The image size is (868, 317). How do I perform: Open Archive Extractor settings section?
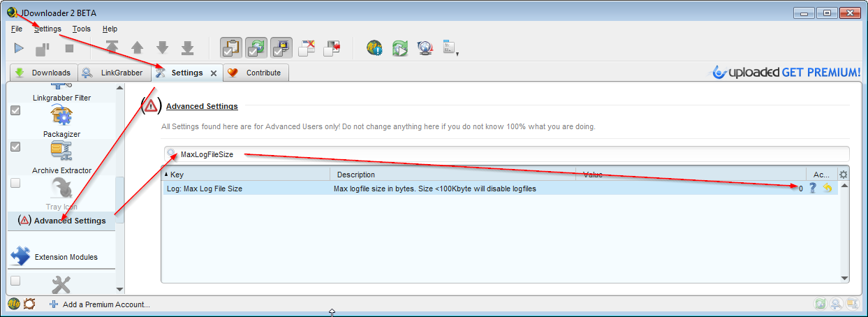point(62,157)
